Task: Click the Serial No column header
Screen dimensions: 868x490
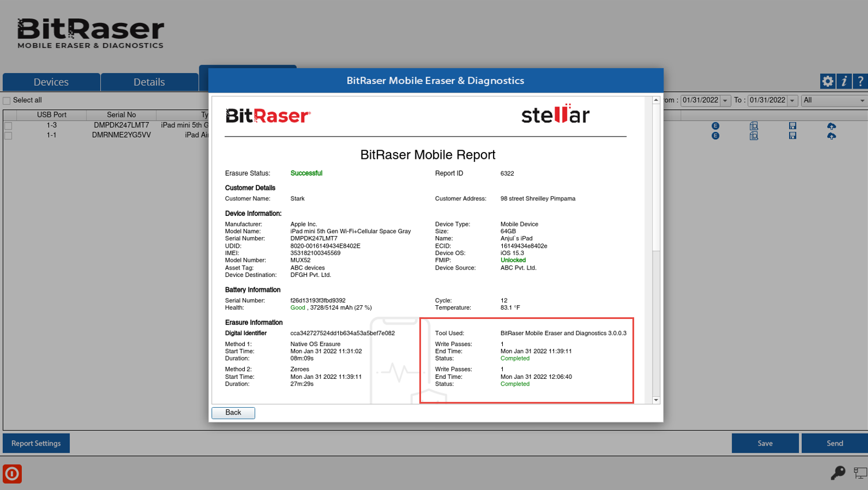Action: [122, 115]
